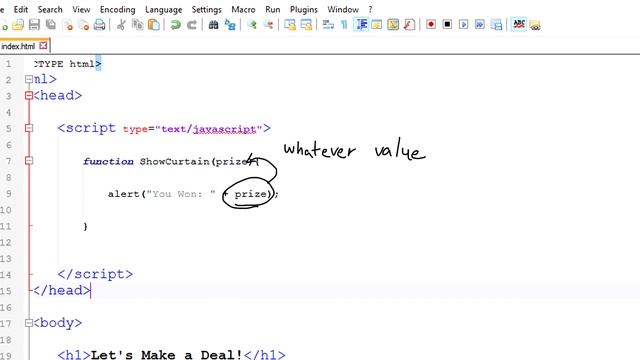Click the Close All documents toolbar icon
The width and height of the screenshot is (640, 360).
pyautogui.click(x=84, y=25)
